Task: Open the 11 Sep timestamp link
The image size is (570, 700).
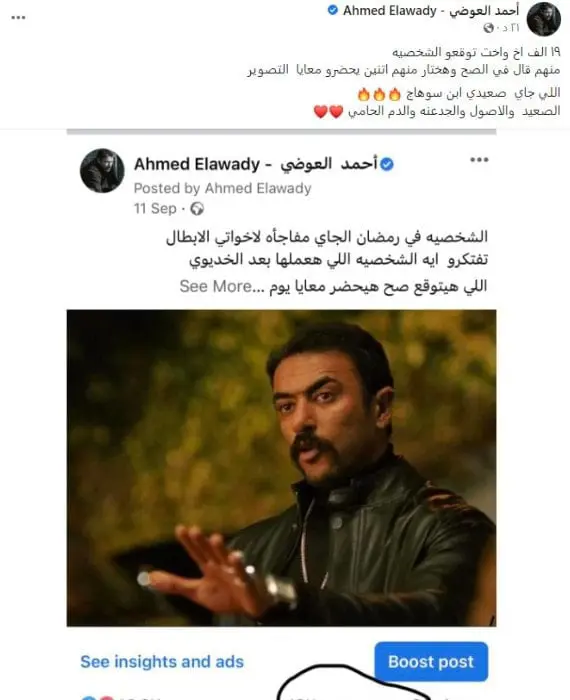Action: 155,208
